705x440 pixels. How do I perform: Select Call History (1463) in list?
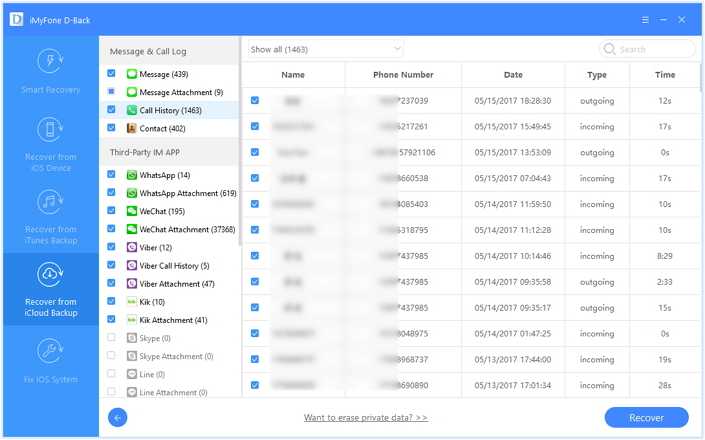click(173, 110)
